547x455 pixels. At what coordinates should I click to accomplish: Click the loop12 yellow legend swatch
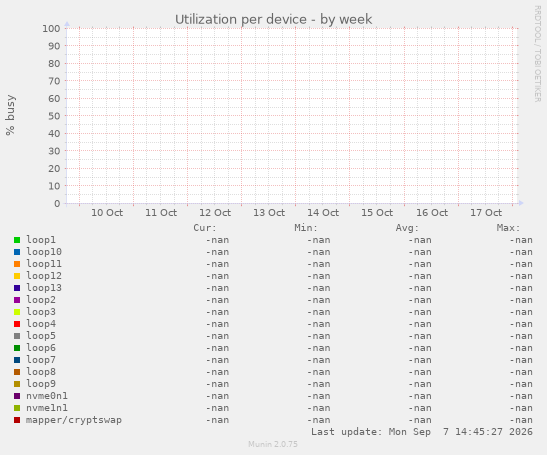(x=17, y=276)
